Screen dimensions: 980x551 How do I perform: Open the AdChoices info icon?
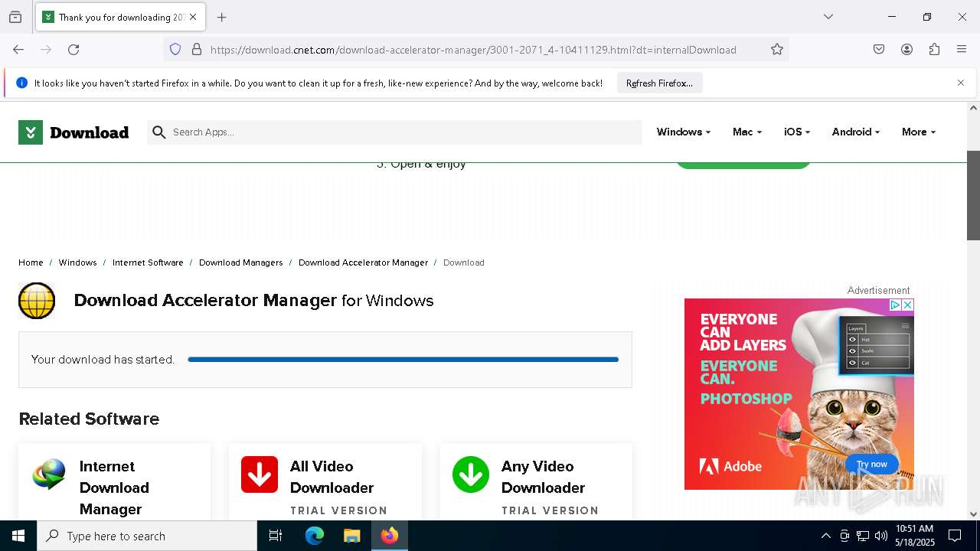895,305
